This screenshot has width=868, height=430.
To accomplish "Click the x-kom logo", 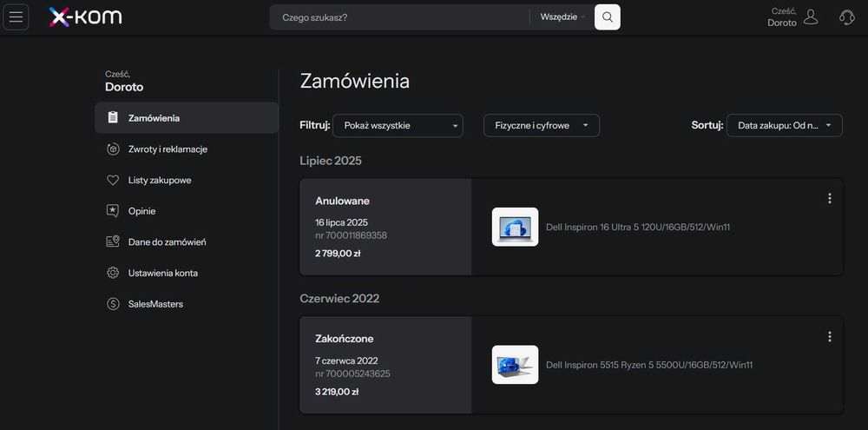I will [85, 17].
